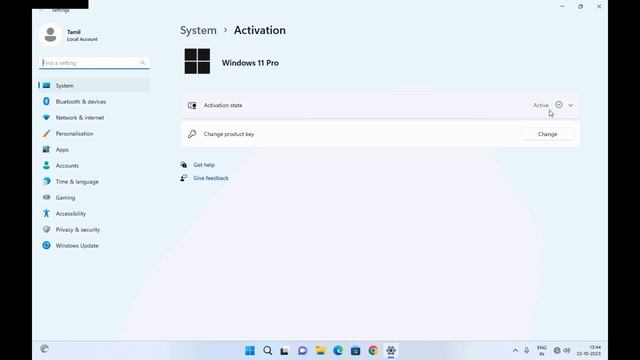Open System settings in the sidebar
The image size is (640, 360).
pyautogui.click(x=94, y=85)
